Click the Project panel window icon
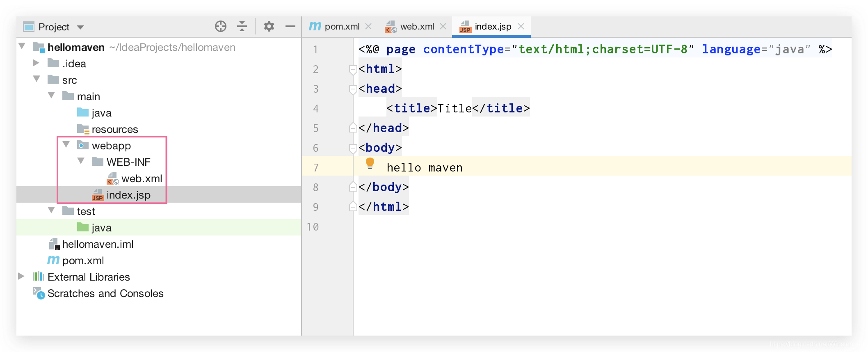 point(29,27)
